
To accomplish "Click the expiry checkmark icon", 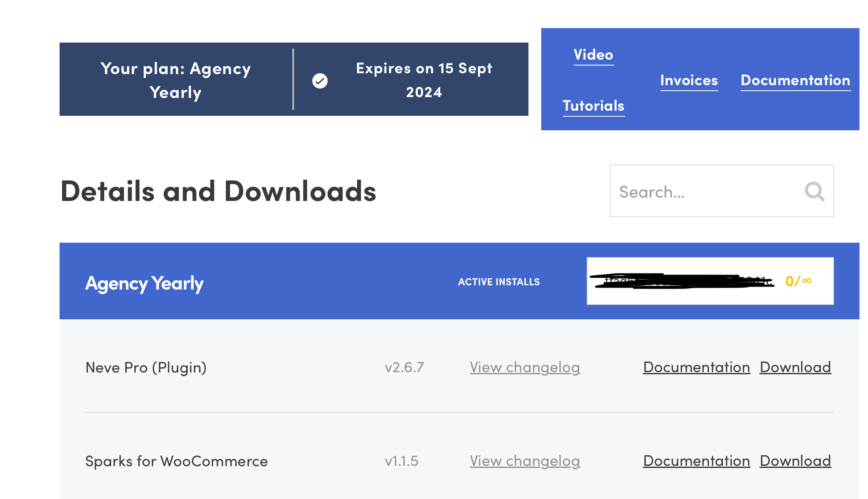I will pos(320,80).
